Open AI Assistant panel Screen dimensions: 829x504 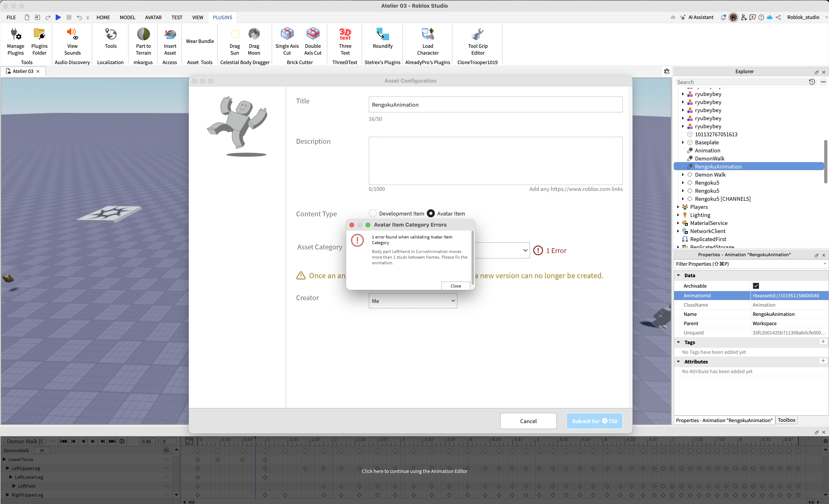coord(696,17)
